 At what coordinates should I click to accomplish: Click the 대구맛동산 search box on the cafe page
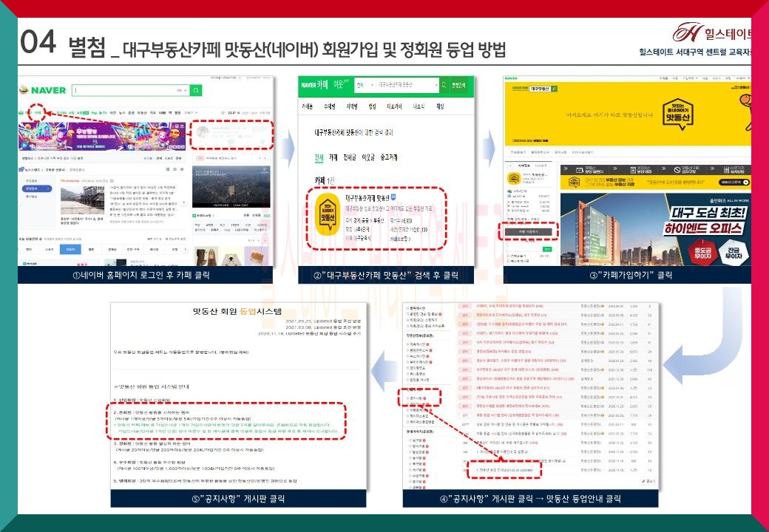(x=540, y=89)
